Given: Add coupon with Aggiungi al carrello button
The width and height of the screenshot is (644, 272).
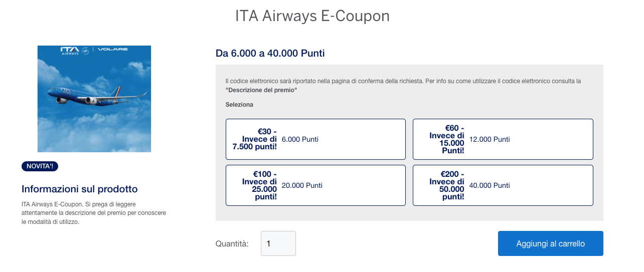Looking at the screenshot, I should point(551,243).
